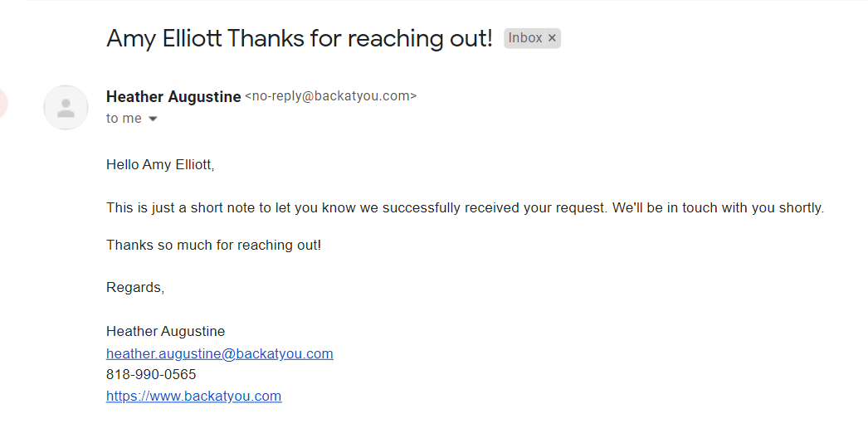This screenshot has height=438, width=868.
Task: Expand the 'to me' details arrow
Action: point(153,119)
